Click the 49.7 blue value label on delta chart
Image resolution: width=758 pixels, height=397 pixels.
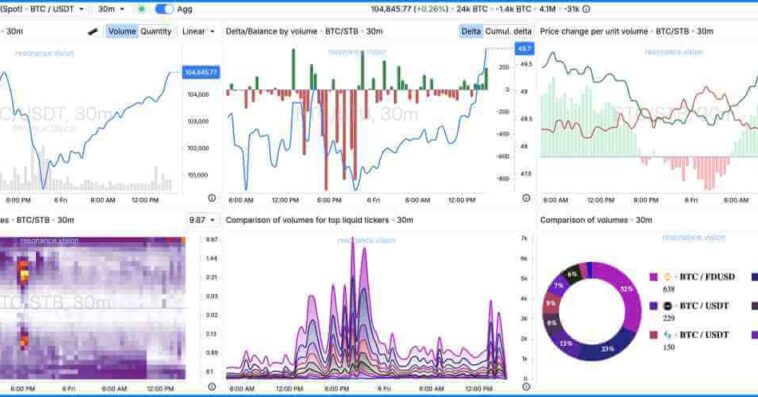coord(524,49)
